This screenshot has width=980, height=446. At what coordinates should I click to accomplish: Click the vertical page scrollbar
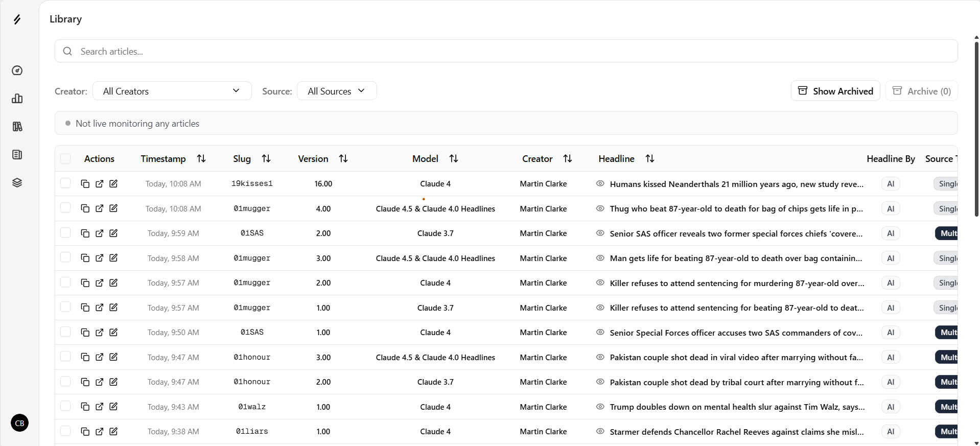point(976,128)
